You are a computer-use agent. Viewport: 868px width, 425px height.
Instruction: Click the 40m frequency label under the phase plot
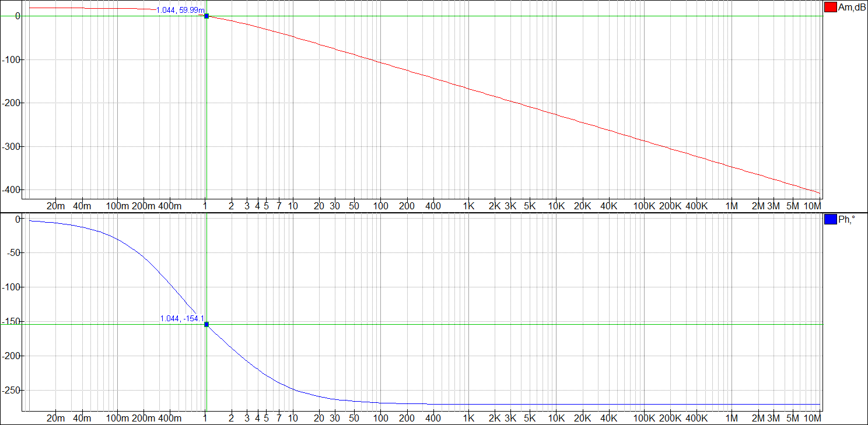pyautogui.click(x=82, y=419)
